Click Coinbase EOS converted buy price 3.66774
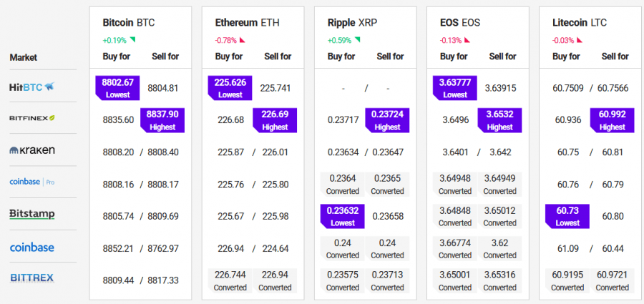The height and width of the screenshot is (304, 644). coord(455,249)
